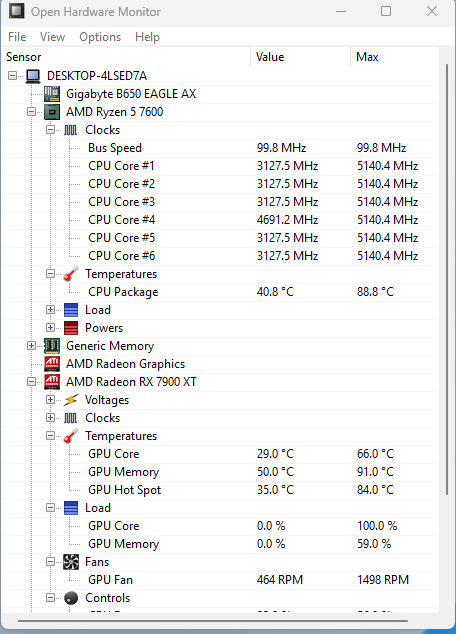Expand the CPU Load group
Screen dimensions: 456x634
point(50,310)
